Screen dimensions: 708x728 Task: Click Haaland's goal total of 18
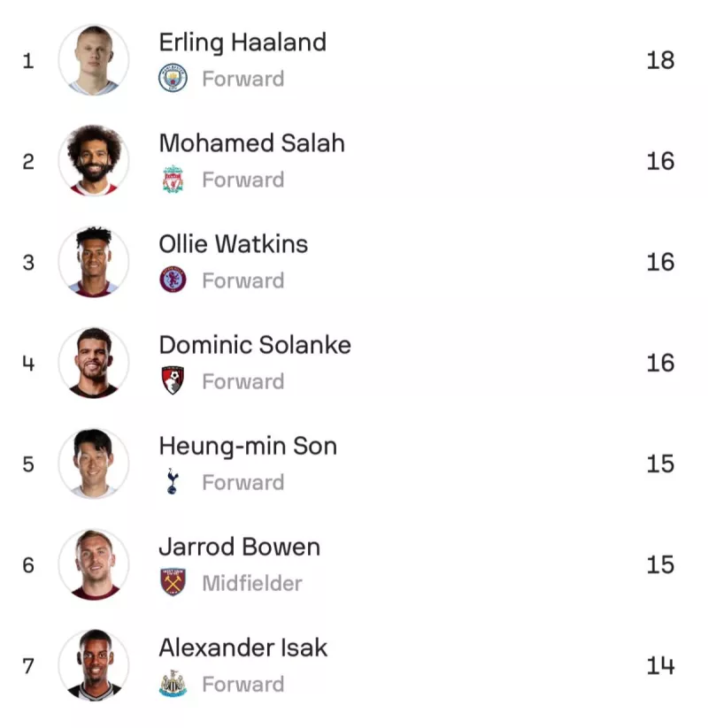[x=660, y=60]
